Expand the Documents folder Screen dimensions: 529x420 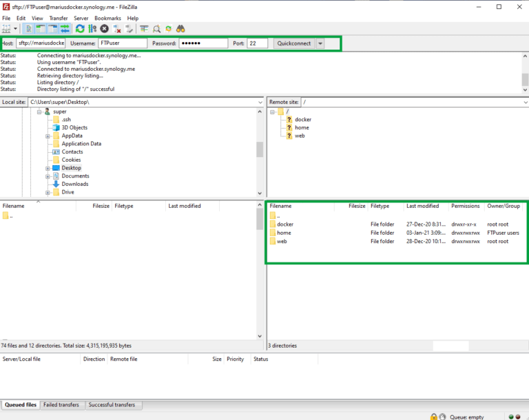48,176
